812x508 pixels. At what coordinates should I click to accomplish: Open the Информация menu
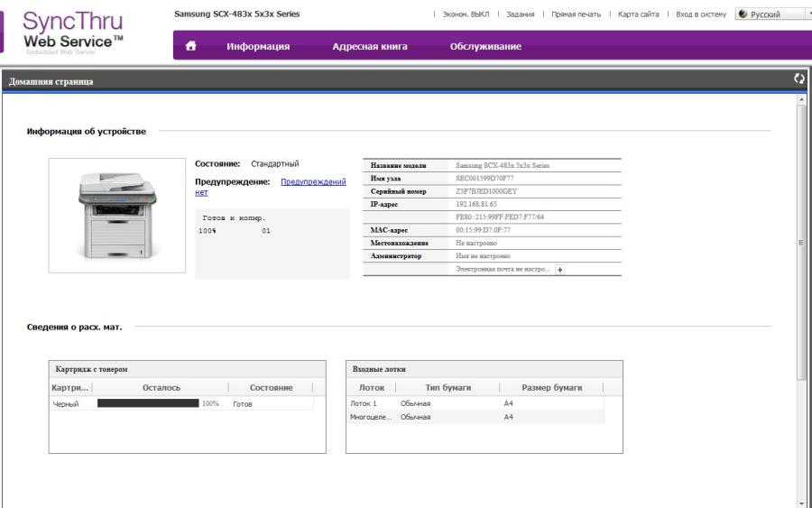pos(258,47)
